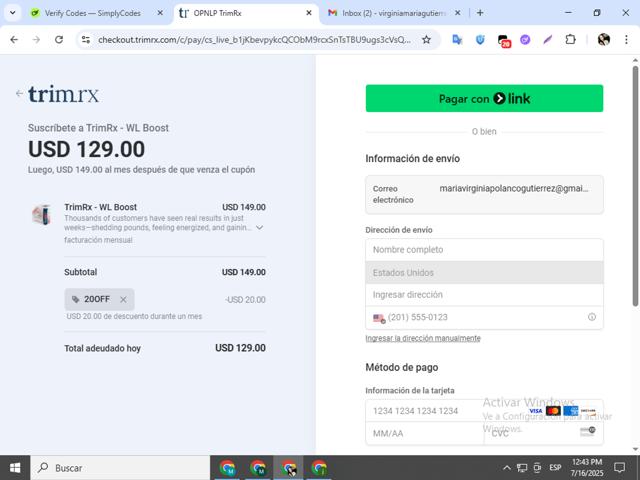Click the address bar URL
Screen dimensions: 640x480
tap(254, 40)
